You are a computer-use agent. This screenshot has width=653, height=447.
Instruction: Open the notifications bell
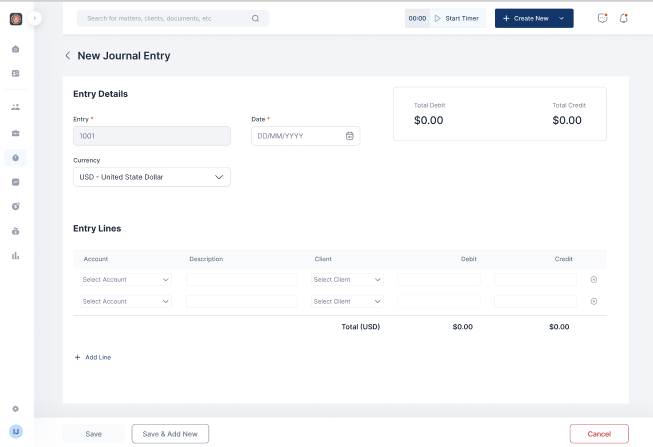click(x=624, y=18)
